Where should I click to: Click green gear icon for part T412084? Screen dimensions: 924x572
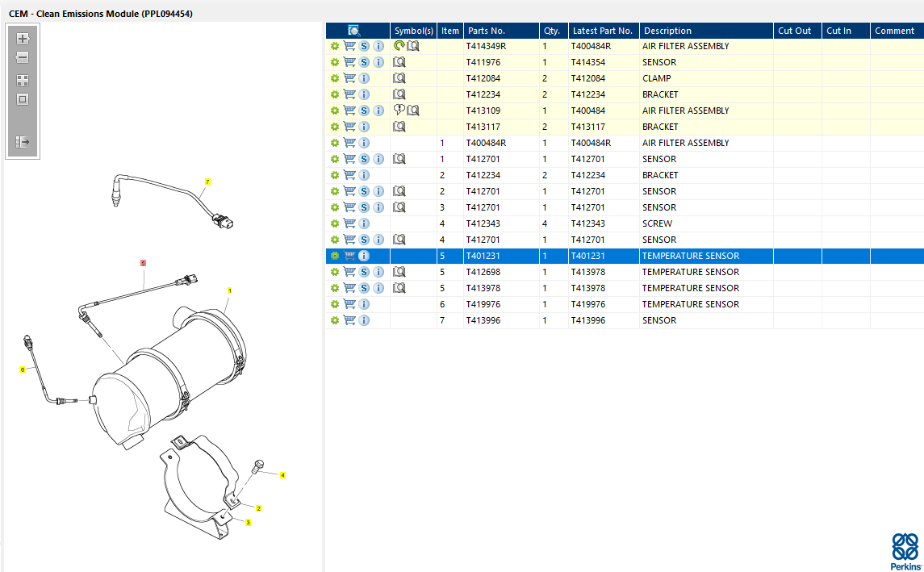(x=335, y=78)
